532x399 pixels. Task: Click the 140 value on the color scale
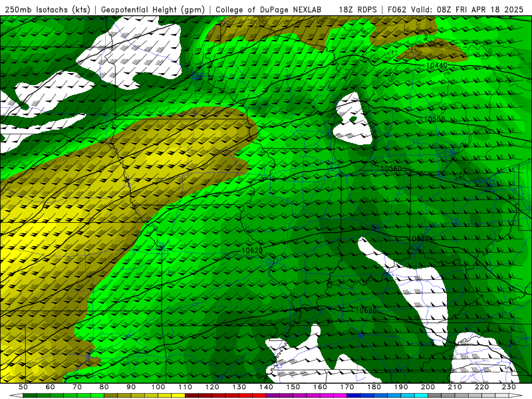click(267, 387)
